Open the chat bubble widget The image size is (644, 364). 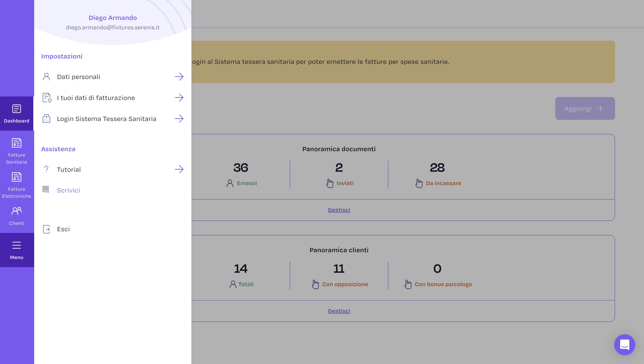click(x=624, y=345)
